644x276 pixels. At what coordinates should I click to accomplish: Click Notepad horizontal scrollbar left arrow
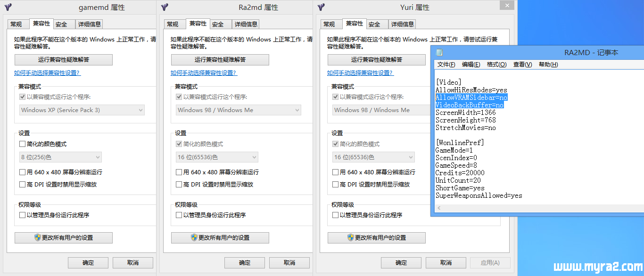[439, 208]
